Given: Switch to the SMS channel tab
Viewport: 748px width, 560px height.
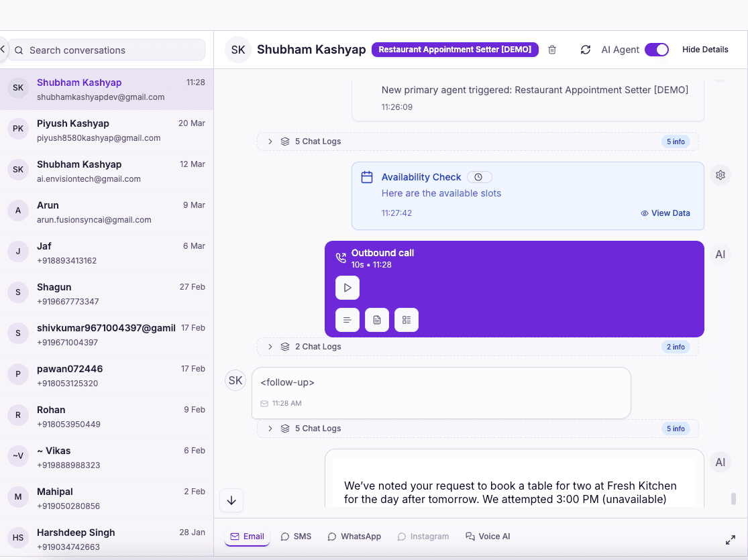Looking at the screenshot, I should pos(296,536).
